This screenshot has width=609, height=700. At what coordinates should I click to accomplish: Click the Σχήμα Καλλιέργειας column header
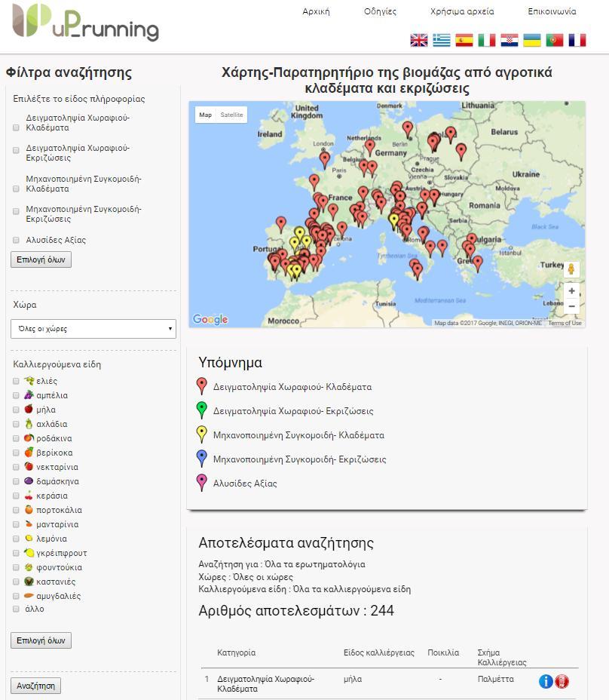coord(502,658)
